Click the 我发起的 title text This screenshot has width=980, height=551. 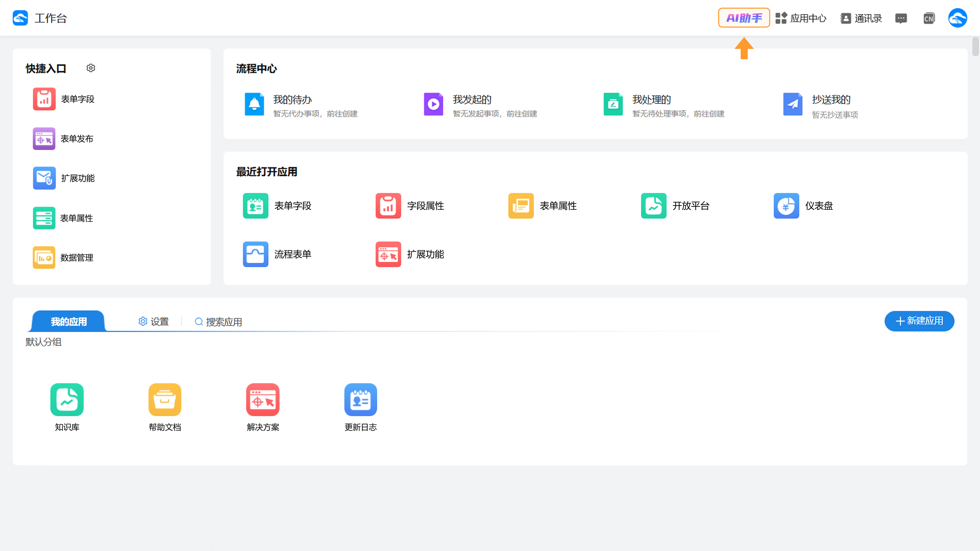(x=472, y=99)
